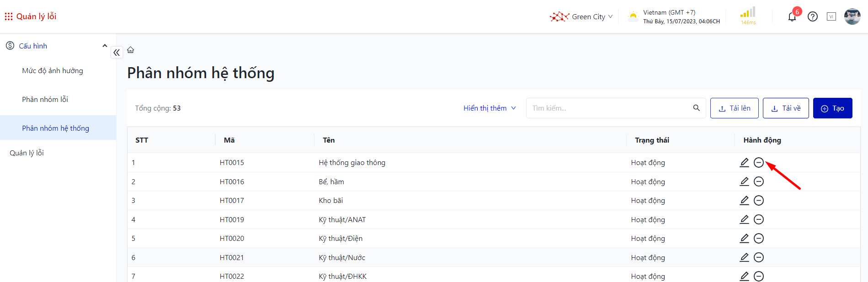Select Mức độ ảnh hưởng menu item
Image resolution: width=868 pixels, height=282 pixels.
click(x=53, y=71)
